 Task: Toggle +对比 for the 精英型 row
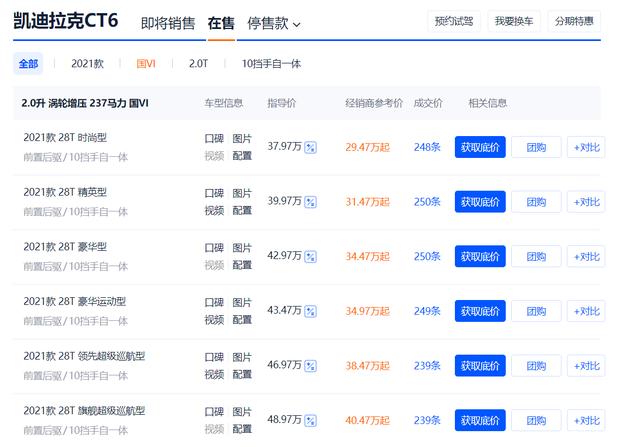pos(586,201)
